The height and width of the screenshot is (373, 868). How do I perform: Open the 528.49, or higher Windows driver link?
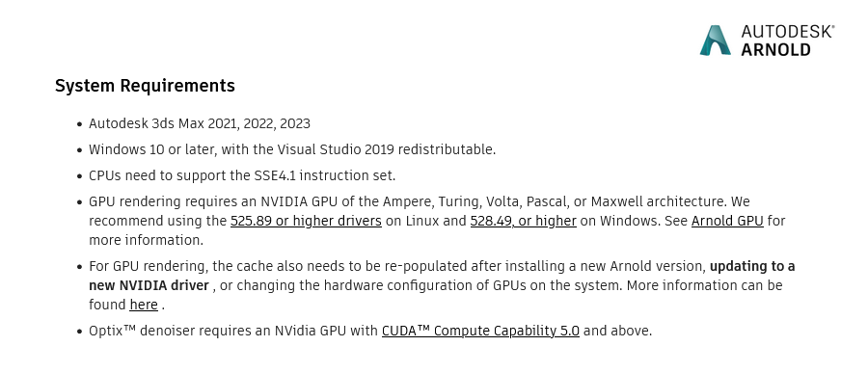tap(523, 221)
